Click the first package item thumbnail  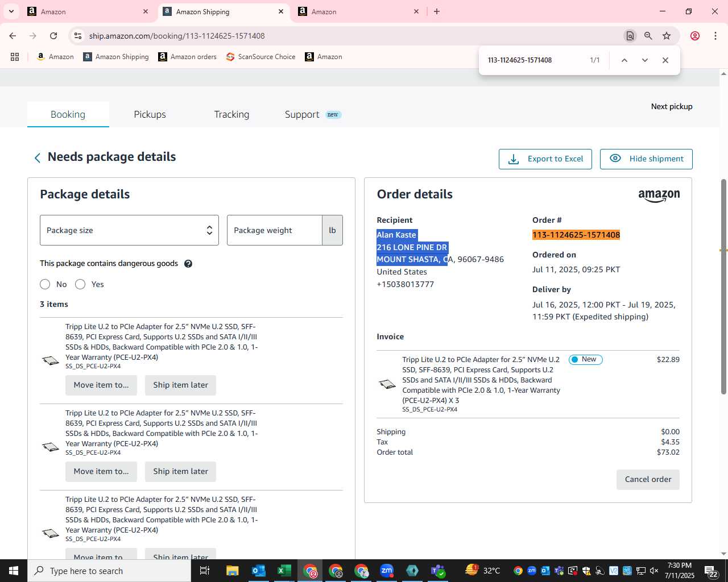pyautogui.click(x=51, y=360)
